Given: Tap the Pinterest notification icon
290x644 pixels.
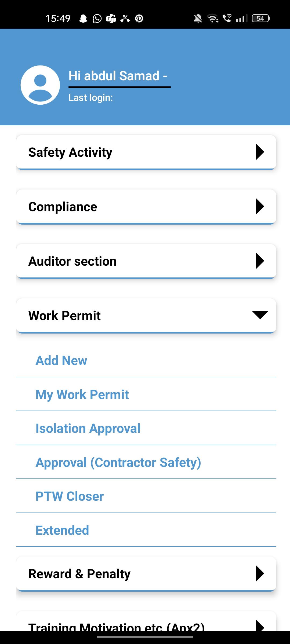Looking at the screenshot, I should [139, 19].
